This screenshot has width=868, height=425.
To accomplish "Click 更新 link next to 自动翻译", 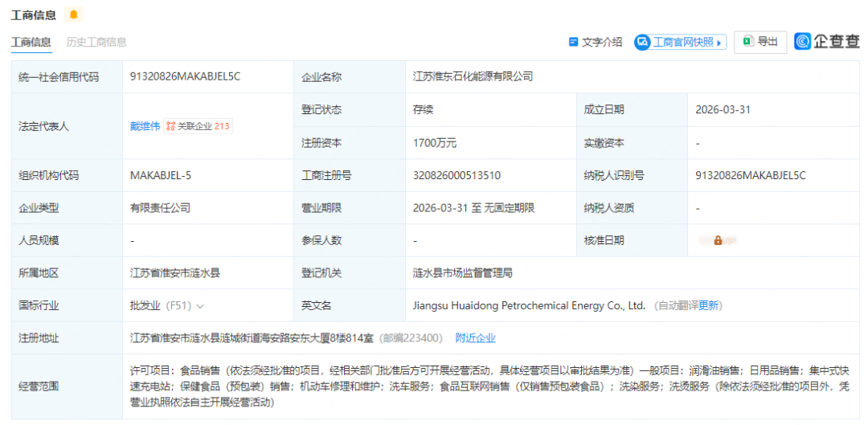I will [x=708, y=305].
